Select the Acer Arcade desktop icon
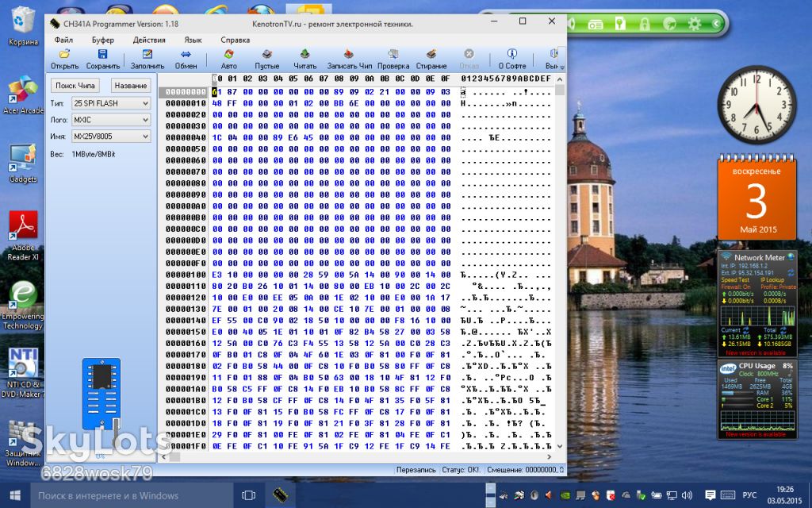812x508 pixels. coord(23,95)
